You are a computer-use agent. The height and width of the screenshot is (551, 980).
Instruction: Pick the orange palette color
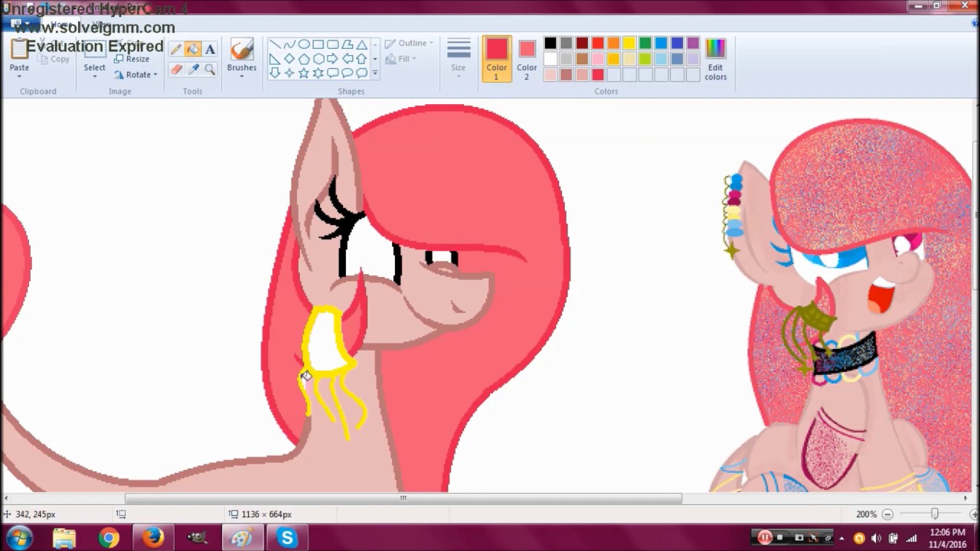613,43
